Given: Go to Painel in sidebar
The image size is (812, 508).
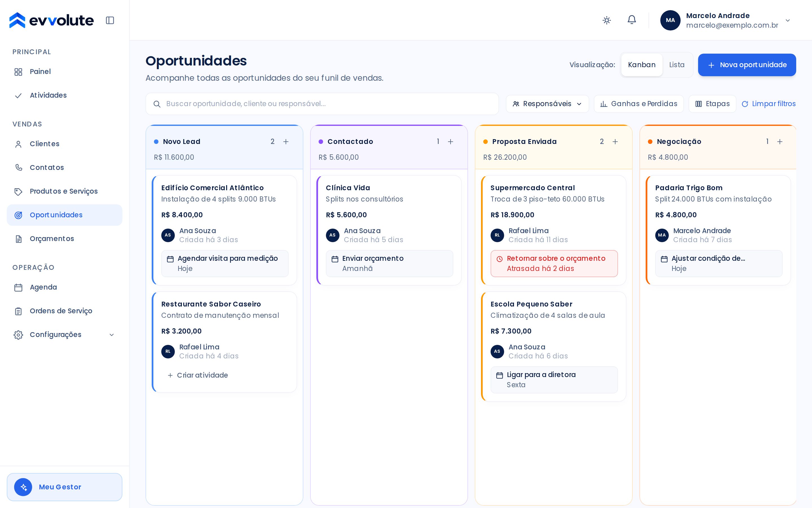Looking at the screenshot, I should (64, 72).
